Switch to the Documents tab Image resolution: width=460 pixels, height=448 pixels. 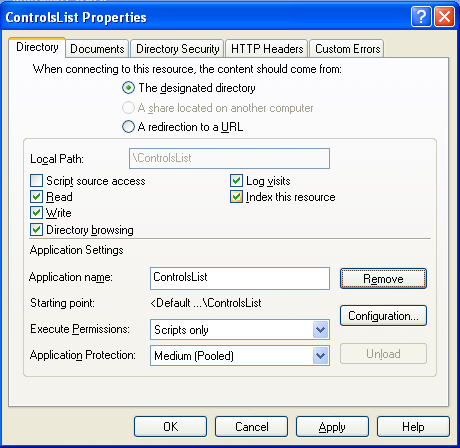[x=97, y=49]
